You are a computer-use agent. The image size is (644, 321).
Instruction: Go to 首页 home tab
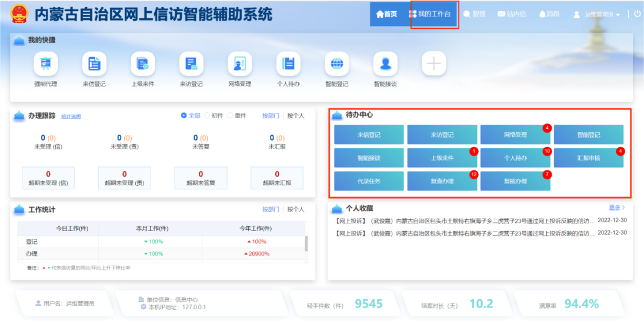pos(386,14)
